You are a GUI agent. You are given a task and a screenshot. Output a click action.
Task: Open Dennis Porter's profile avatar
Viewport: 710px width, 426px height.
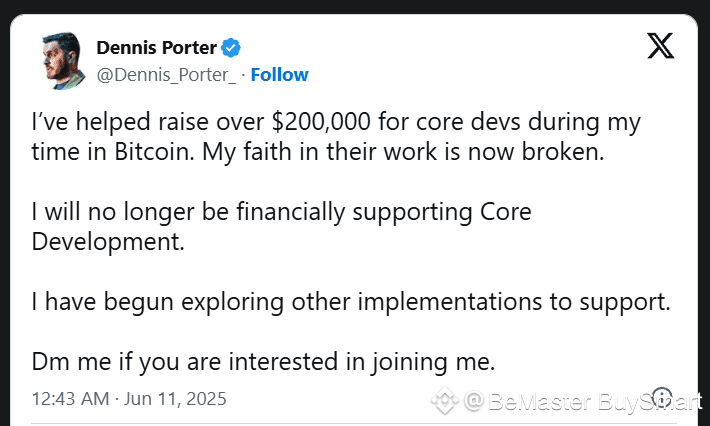point(62,60)
